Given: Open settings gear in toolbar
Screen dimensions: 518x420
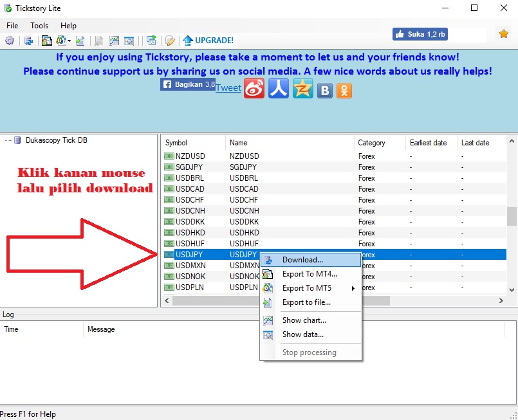Looking at the screenshot, I should 10,41.
